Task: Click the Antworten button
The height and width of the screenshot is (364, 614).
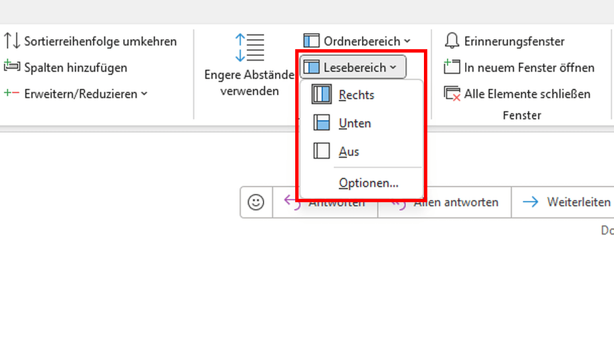Action: pyautogui.click(x=325, y=202)
